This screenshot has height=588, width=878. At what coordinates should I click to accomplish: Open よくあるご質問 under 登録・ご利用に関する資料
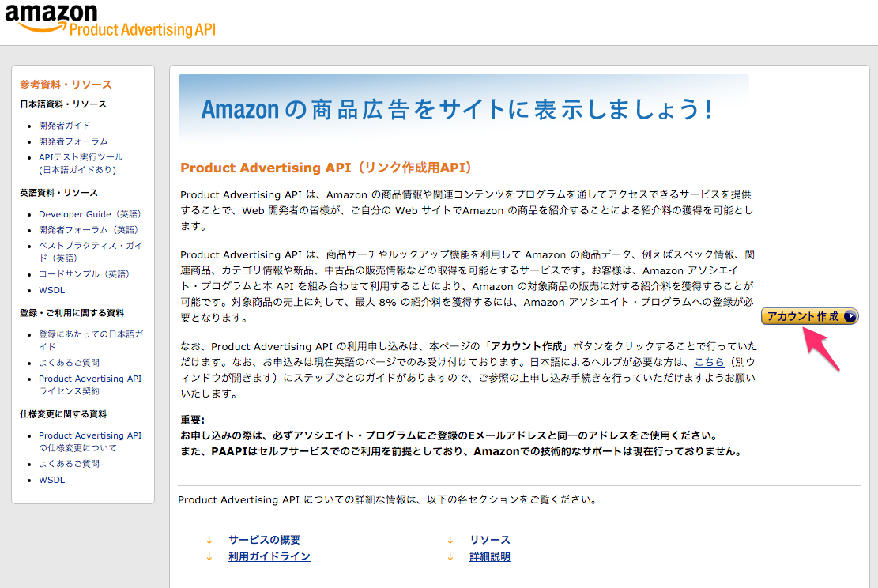pos(70,362)
